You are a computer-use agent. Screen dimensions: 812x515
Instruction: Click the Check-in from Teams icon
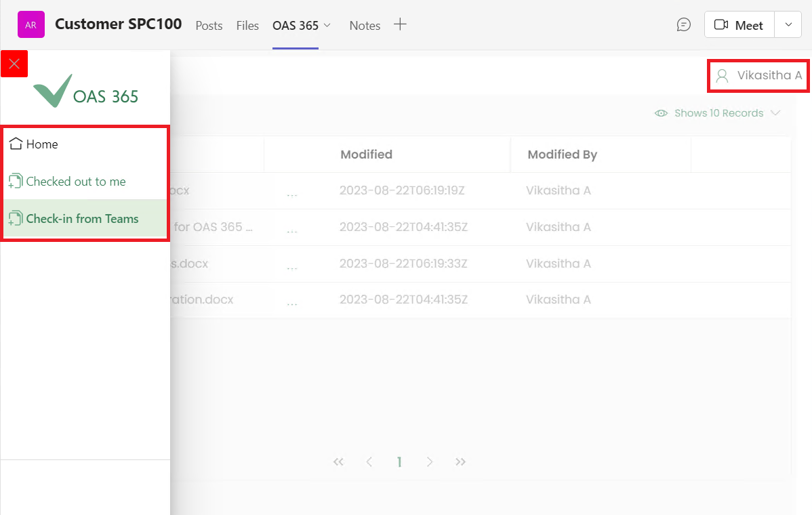(x=16, y=219)
